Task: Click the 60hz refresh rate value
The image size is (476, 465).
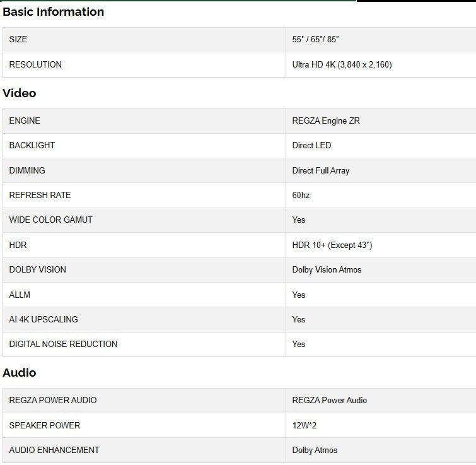Action: tap(301, 195)
